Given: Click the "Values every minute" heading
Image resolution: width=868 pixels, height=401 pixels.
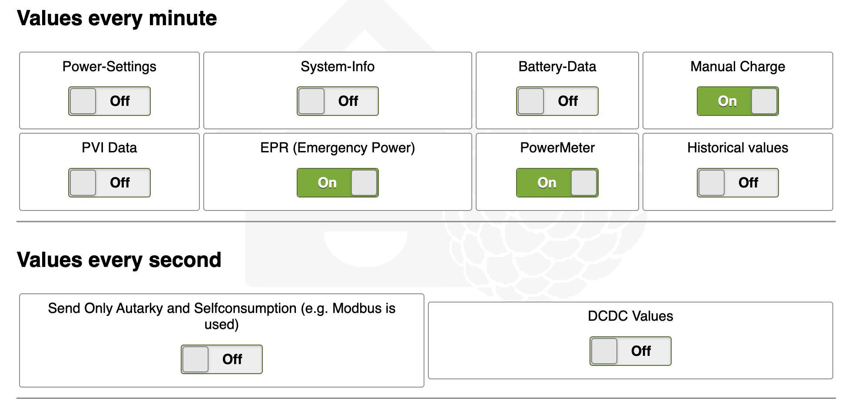Looking at the screenshot, I should click(117, 18).
